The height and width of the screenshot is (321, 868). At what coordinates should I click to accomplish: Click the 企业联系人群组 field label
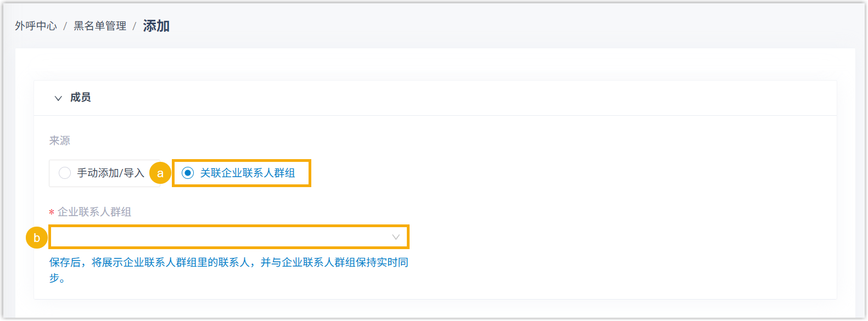[x=94, y=212]
